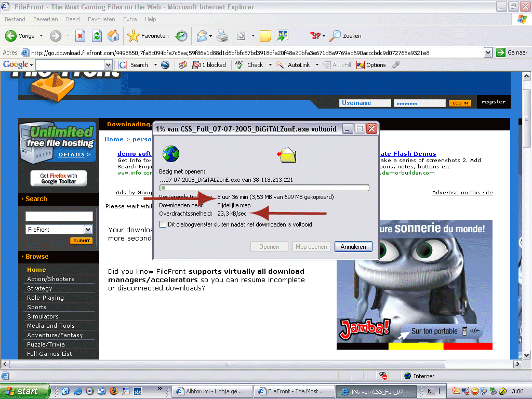Click the privacy report eye icon in status bar
The height and width of the screenshot is (399, 532).
click(383, 376)
